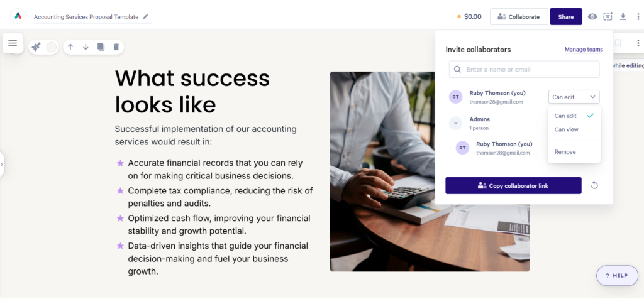Click Copy collaborator link button
The image size is (644, 299).
[x=513, y=186]
